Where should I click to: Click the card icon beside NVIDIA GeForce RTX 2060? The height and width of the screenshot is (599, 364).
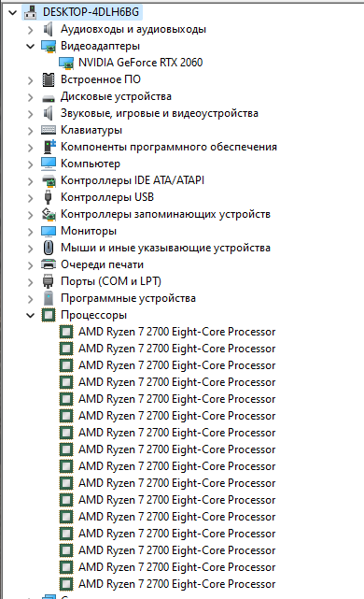pyautogui.click(x=66, y=63)
